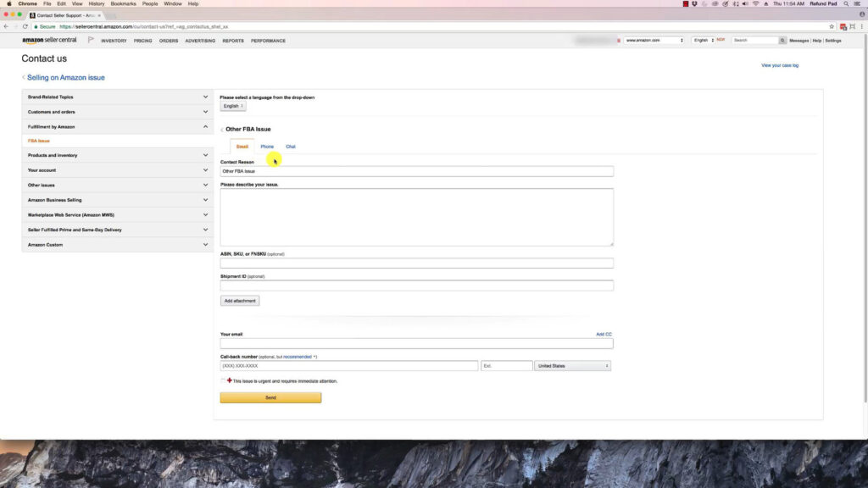Expand the Brand-Related Topics section

[x=204, y=97]
